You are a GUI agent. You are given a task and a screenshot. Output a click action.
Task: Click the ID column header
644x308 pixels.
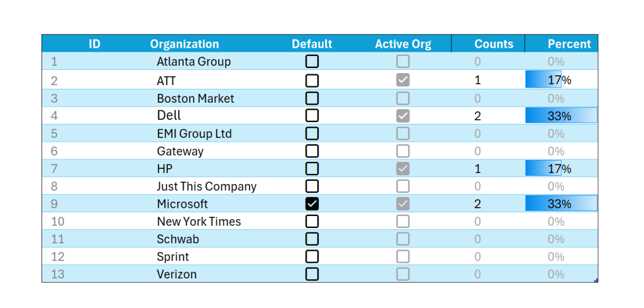pos(94,44)
